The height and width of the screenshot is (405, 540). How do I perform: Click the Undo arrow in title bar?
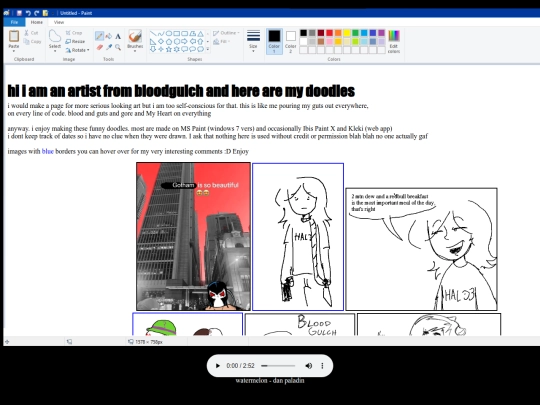click(x=28, y=13)
